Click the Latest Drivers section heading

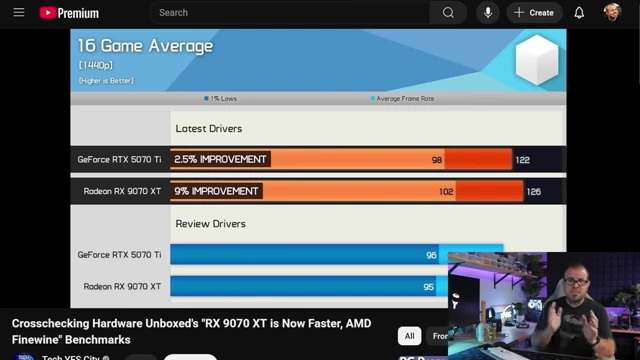(x=209, y=129)
